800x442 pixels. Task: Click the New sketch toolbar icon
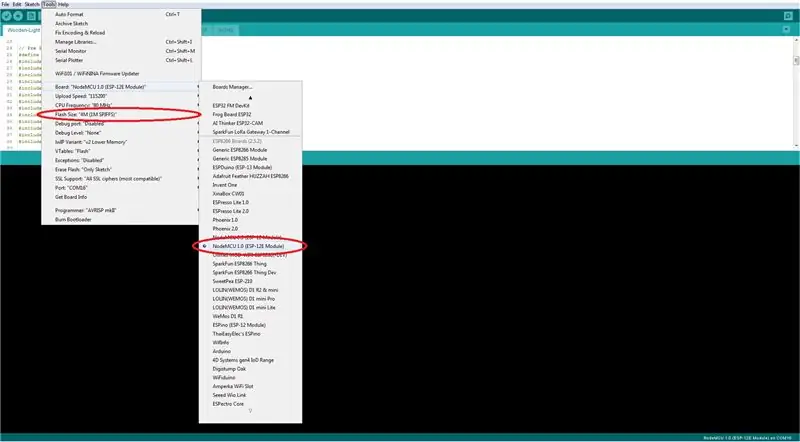31,16
